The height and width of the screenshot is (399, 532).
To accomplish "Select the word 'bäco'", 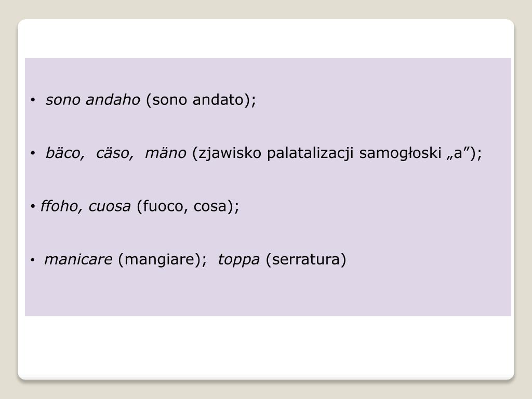I will (64, 153).
